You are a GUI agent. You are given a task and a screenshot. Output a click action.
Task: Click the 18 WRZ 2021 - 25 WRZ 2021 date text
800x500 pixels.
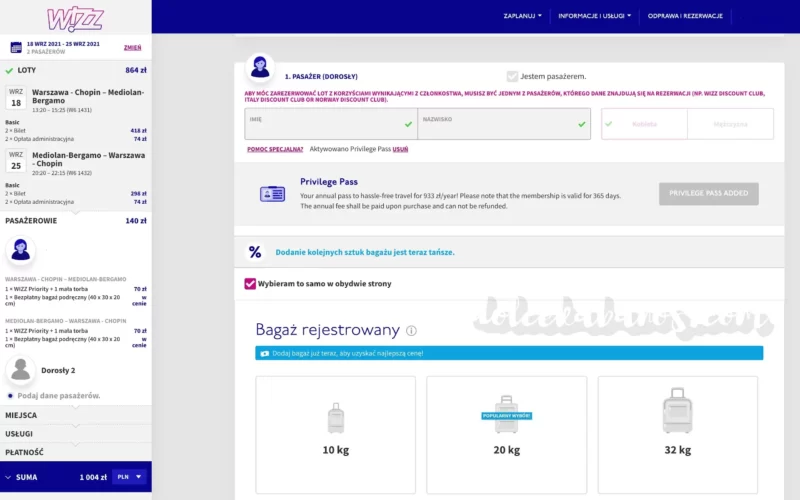point(63,44)
